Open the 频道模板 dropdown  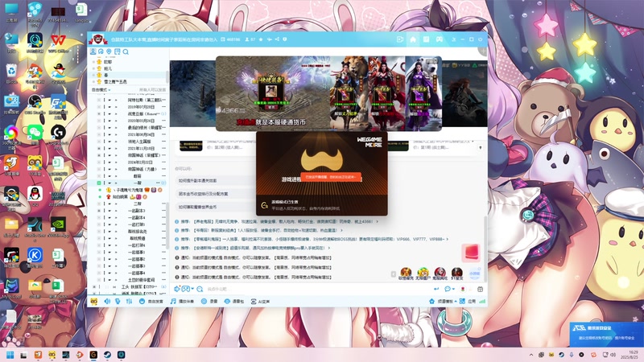(x=443, y=301)
